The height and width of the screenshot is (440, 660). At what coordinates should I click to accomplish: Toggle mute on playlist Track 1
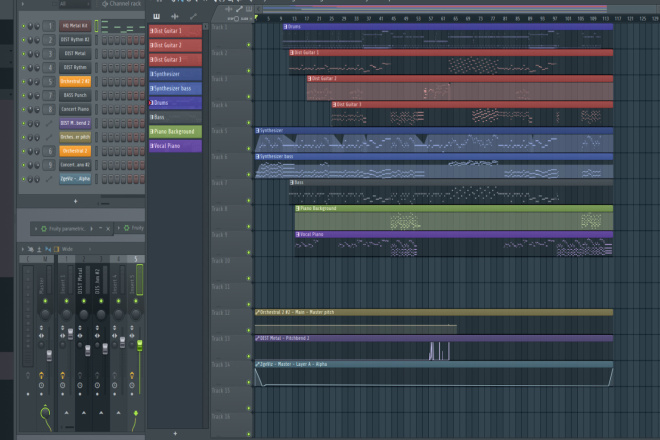(x=249, y=45)
